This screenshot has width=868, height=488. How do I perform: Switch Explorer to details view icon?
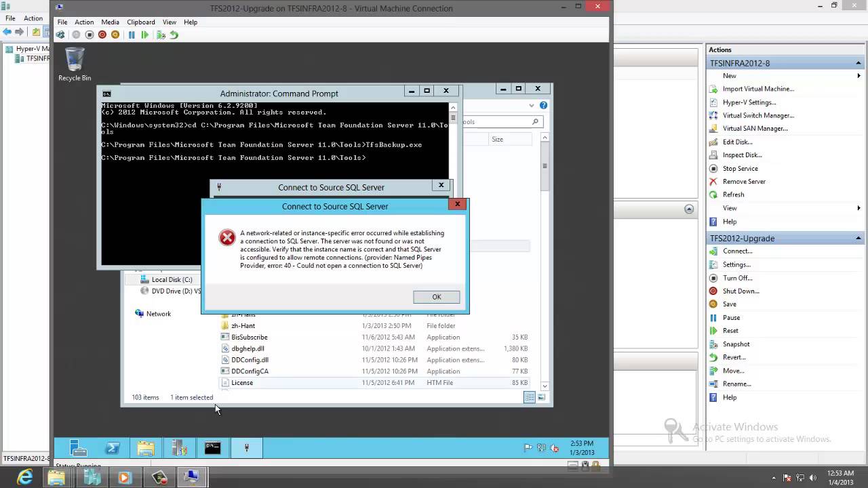530,398
